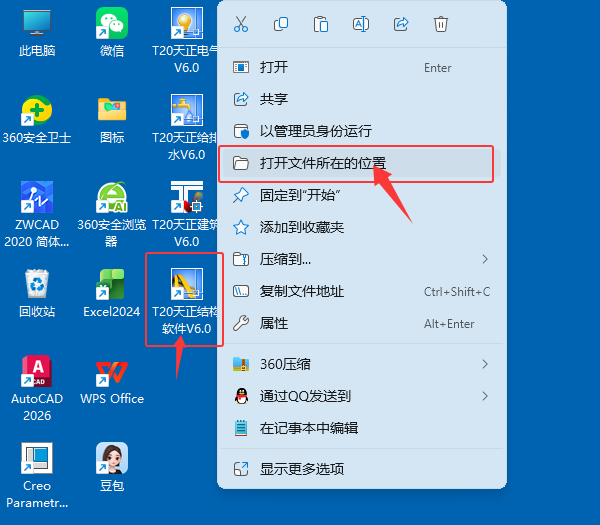Select the AutoCAD 2026 shortcut
The image size is (600, 525).
point(37,388)
